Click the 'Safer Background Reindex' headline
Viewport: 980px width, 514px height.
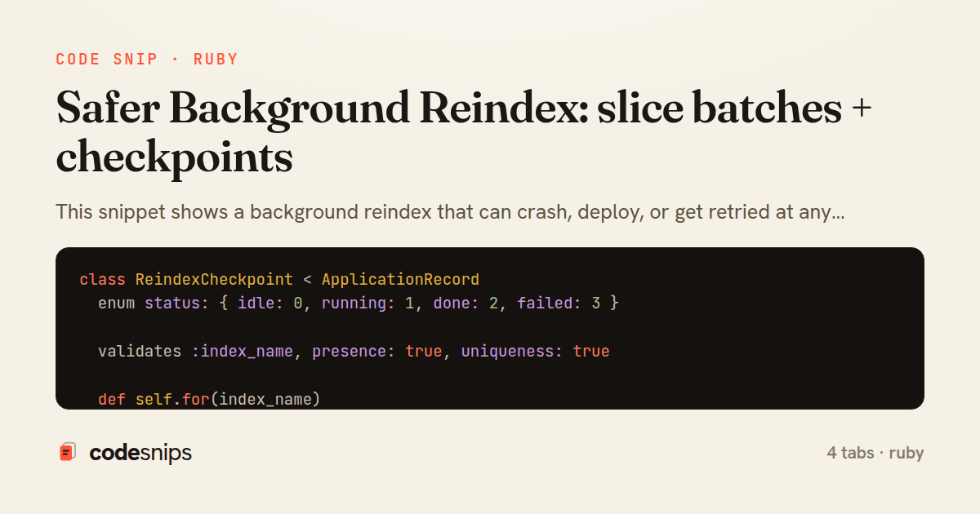pos(465,133)
